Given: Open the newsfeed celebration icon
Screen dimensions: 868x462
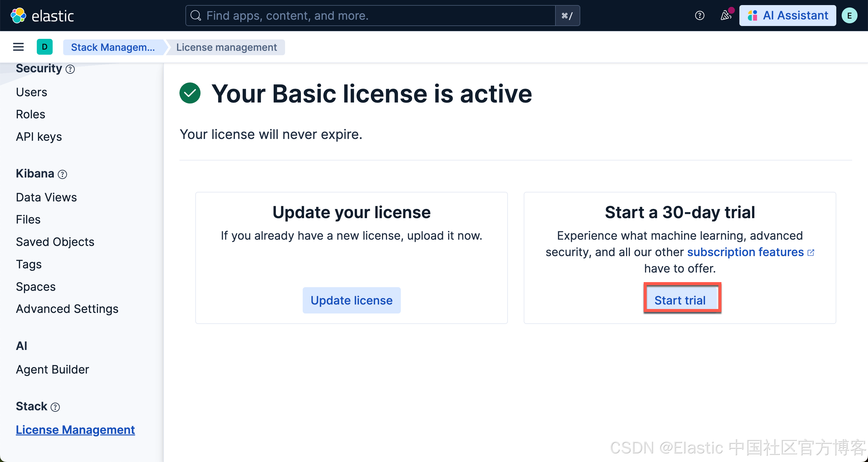Looking at the screenshot, I should [x=725, y=16].
